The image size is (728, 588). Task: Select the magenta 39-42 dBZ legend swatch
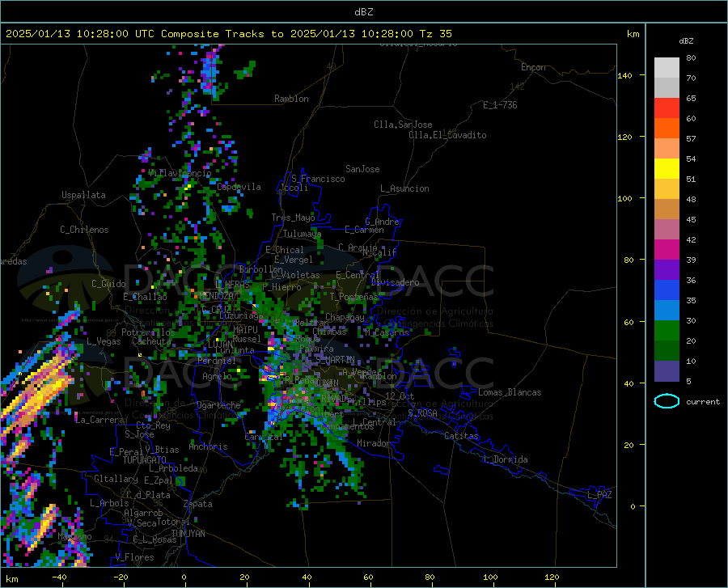click(x=667, y=250)
